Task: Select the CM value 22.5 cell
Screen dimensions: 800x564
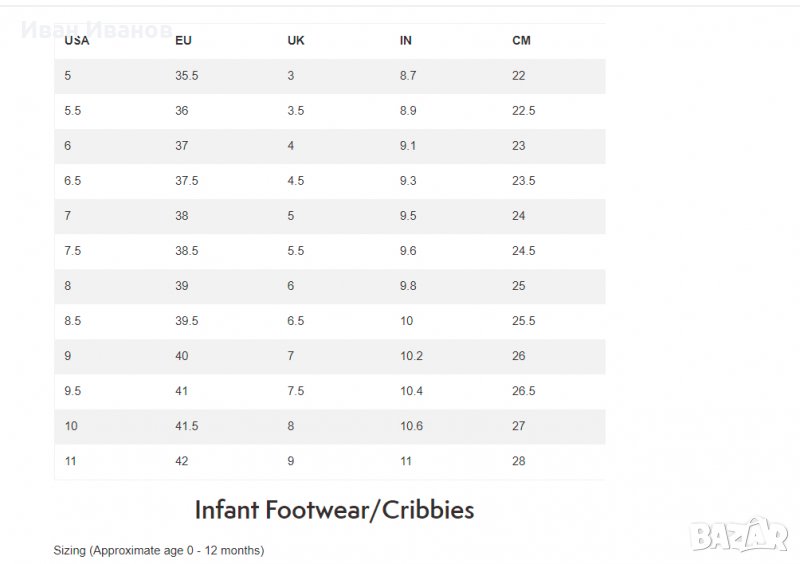Action: point(523,111)
